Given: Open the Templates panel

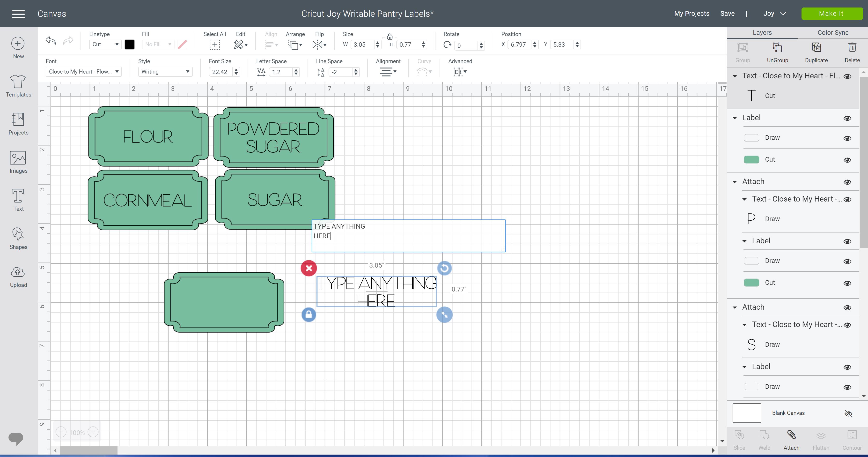Looking at the screenshot, I should (x=18, y=86).
